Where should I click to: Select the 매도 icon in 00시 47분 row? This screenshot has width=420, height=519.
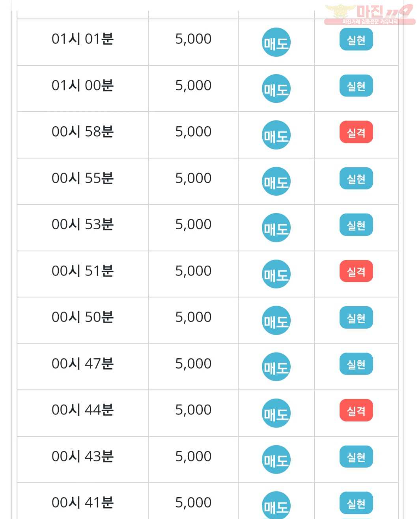pyautogui.click(x=276, y=367)
